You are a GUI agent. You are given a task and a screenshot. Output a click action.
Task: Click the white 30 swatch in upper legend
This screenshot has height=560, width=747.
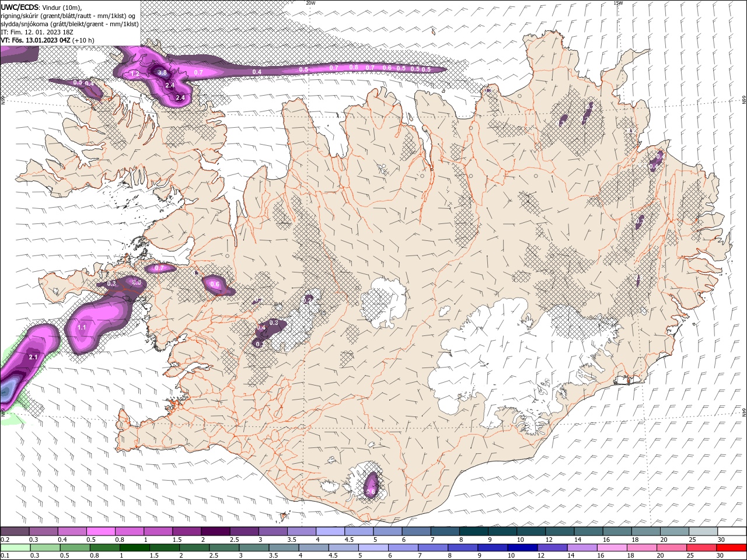(732, 531)
